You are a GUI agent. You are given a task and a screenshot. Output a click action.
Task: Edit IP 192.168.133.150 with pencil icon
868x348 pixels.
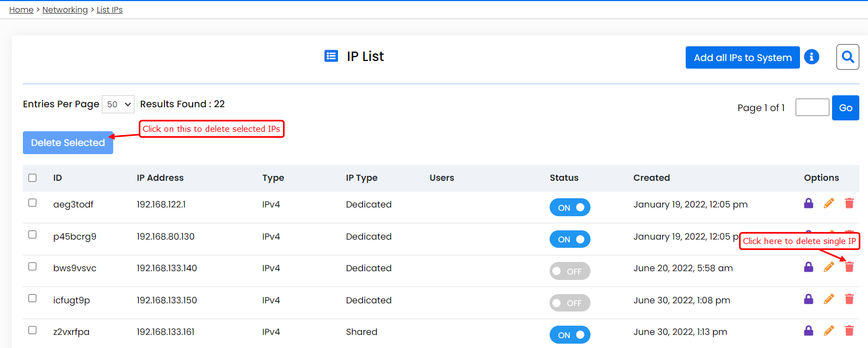tap(829, 299)
